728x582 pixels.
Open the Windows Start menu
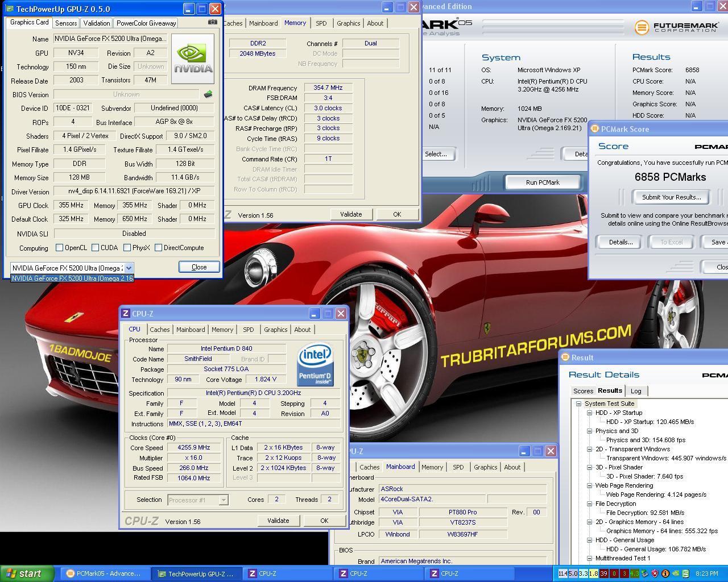coord(27,573)
